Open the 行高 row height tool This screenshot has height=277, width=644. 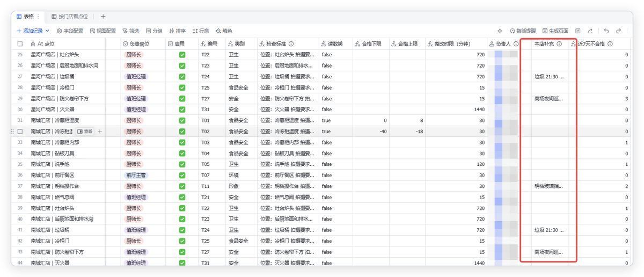(x=201, y=31)
